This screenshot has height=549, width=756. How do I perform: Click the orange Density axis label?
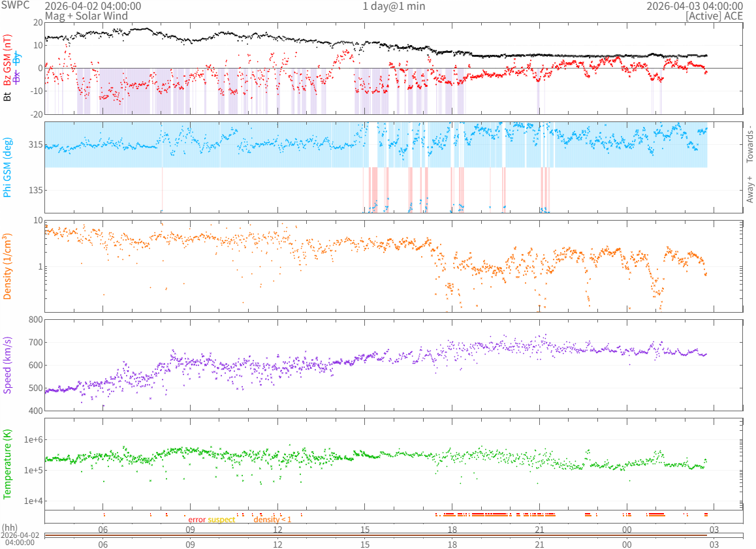click(x=8, y=266)
